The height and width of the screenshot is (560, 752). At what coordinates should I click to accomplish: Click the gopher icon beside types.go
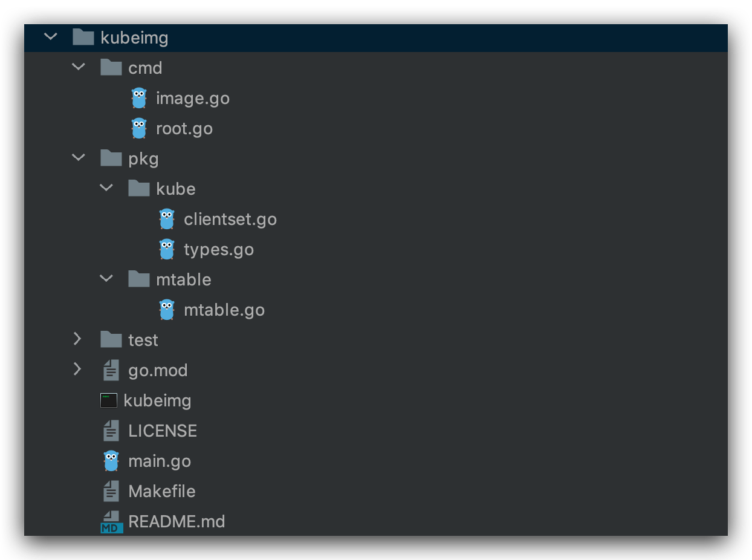tap(167, 249)
